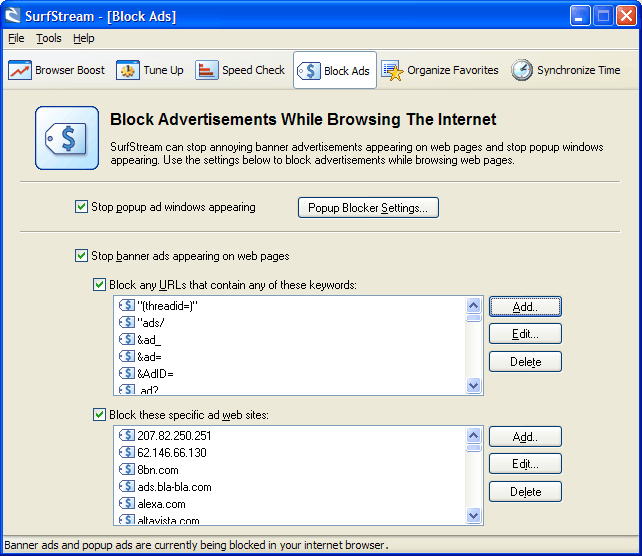The height and width of the screenshot is (556, 642).
Task: Click the Organize Favorites star icon
Action: click(x=392, y=70)
